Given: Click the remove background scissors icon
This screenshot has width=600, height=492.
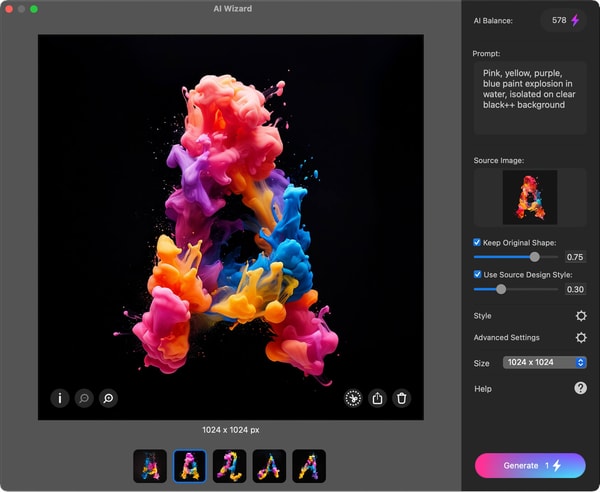Looking at the screenshot, I should [x=353, y=398].
